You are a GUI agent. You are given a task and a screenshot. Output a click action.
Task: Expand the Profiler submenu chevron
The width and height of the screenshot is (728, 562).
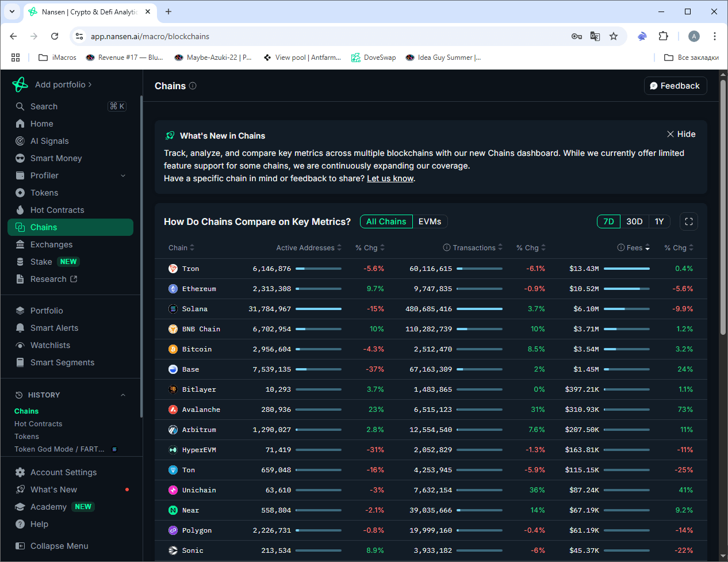[x=123, y=175]
